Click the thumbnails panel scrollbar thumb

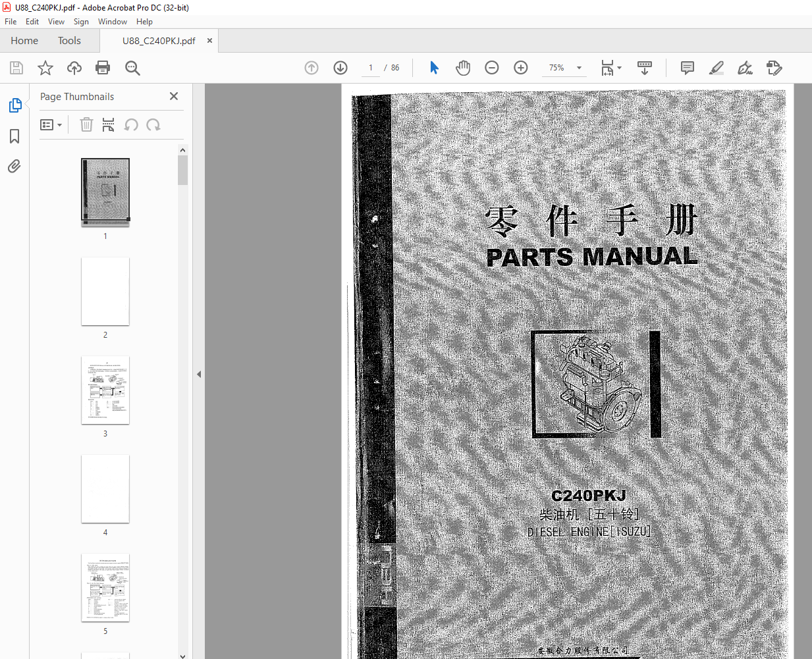[x=182, y=171]
